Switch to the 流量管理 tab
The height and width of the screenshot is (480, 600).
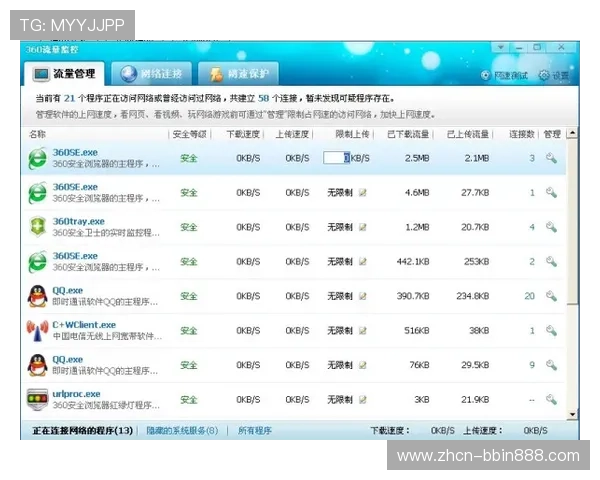tap(64, 73)
